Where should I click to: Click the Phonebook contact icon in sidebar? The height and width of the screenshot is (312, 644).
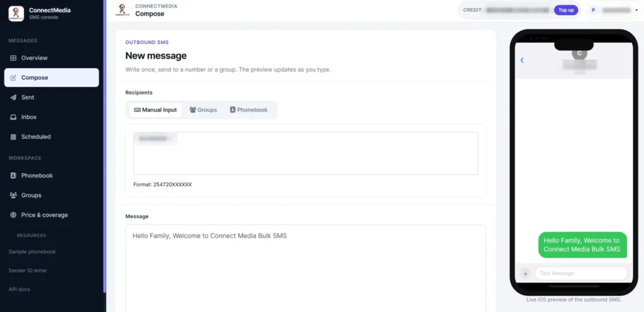tap(13, 175)
